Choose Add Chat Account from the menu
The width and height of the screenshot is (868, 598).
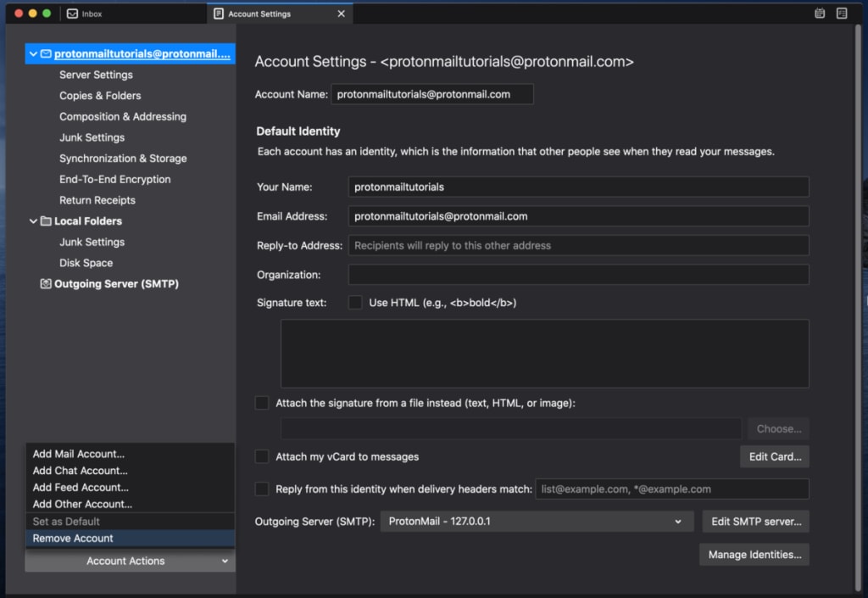tap(130, 470)
